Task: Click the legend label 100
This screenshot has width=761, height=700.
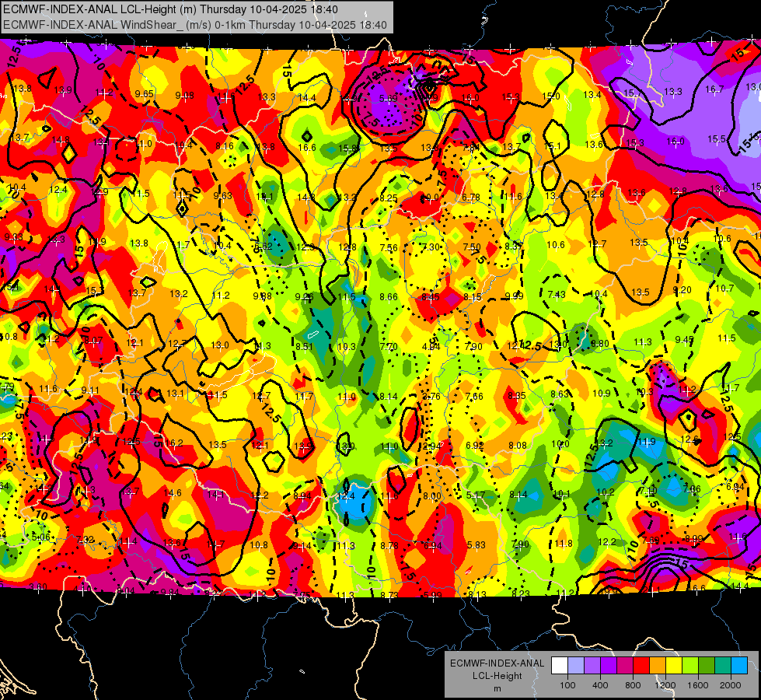Action: tap(567, 685)
